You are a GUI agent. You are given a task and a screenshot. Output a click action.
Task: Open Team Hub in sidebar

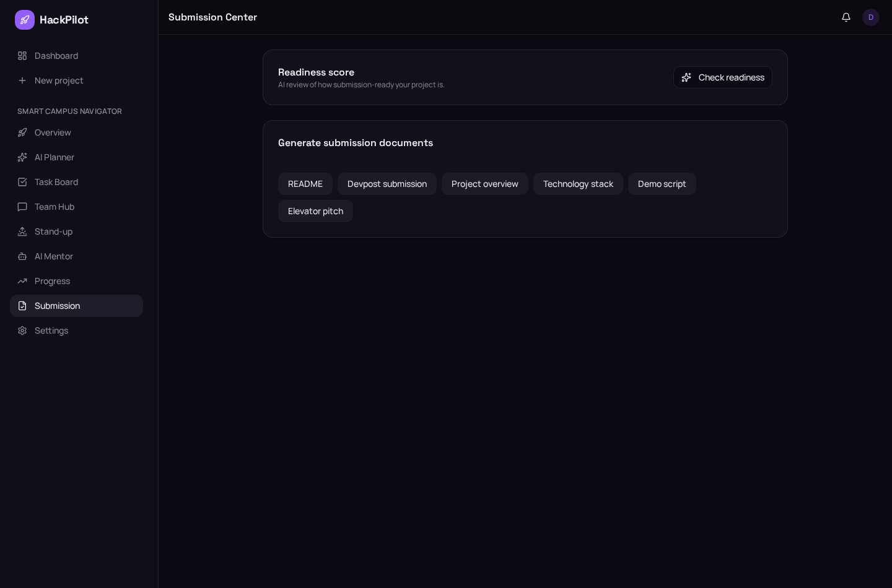(x=76, y=207)
